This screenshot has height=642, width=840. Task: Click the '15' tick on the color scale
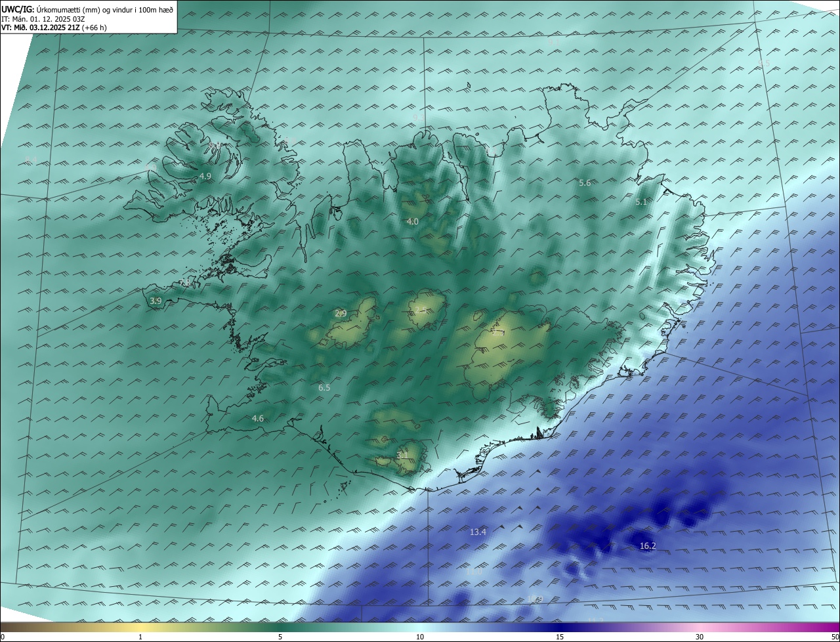560,637
